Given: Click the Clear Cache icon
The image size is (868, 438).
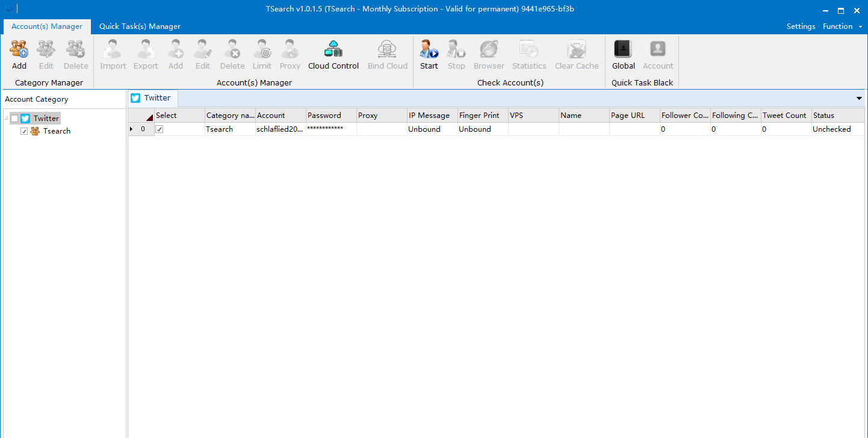Looking at the screenshot, I should coord(577,49).
